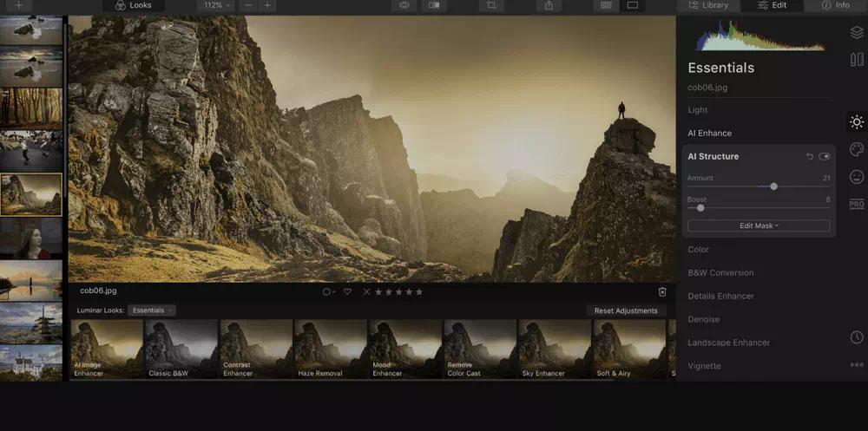Viewport: 868px width, 431px height.
Task: Select the Crop tool
Action: click(x=491, y=5)
